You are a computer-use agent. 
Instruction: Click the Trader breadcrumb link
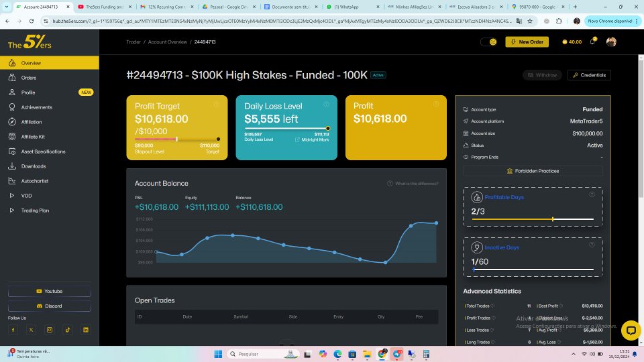pos(133,42)
